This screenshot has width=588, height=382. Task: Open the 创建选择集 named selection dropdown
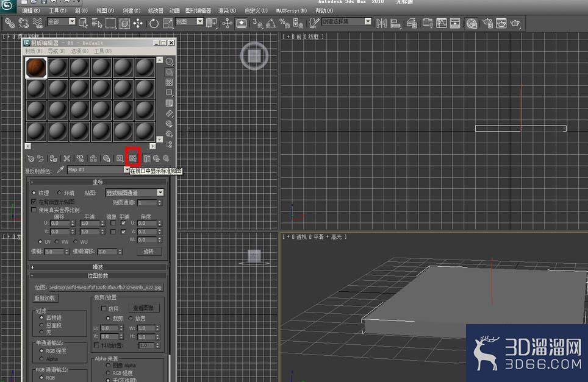(368, 21)
